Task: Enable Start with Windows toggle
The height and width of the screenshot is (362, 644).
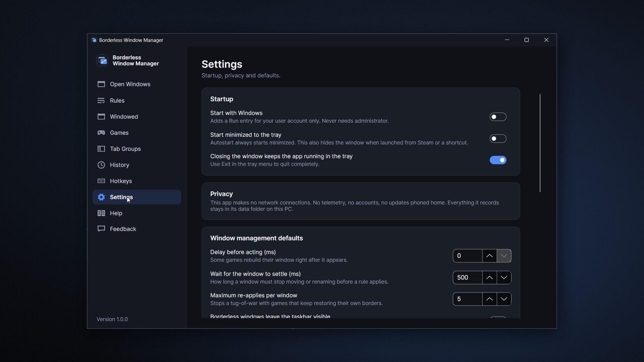Action: (x=498, y=117)
